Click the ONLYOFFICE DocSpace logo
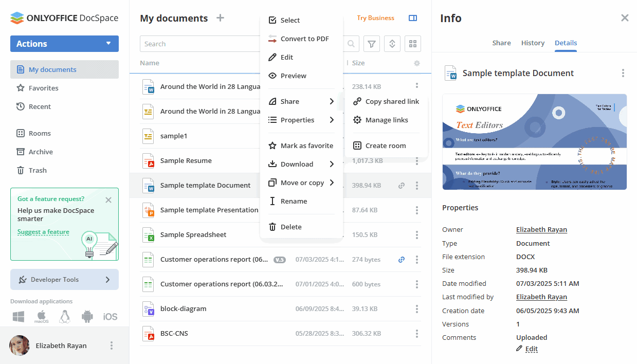Viewport: 637px width, 364px height. click(64, 18)
